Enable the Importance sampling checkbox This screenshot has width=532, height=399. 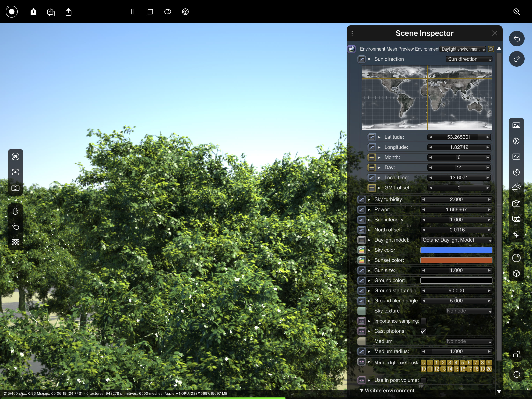(423, 321)
